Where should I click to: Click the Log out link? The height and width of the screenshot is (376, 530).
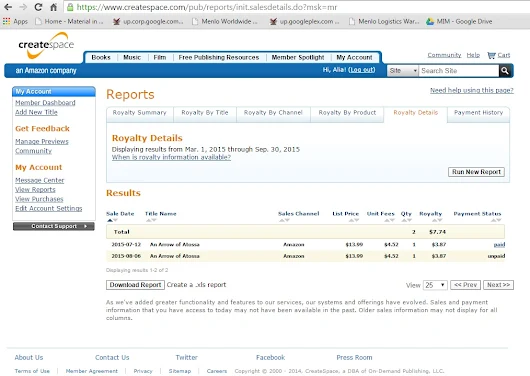tap(362, 70)
